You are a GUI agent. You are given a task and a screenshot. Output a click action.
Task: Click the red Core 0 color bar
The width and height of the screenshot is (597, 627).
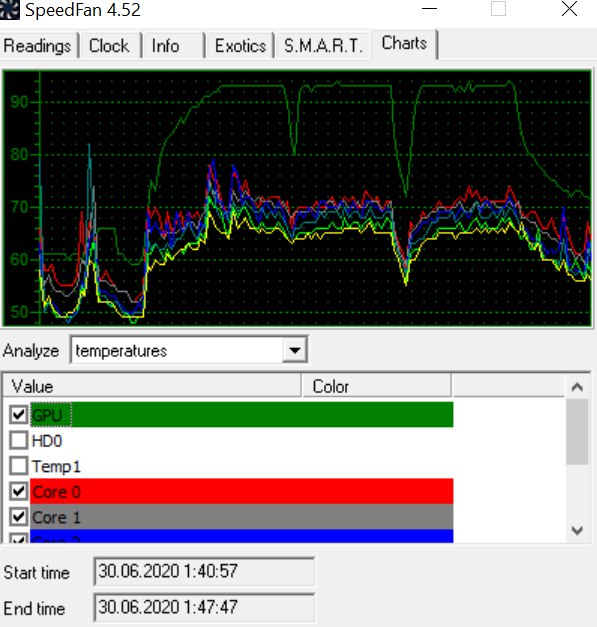point(242,491)
